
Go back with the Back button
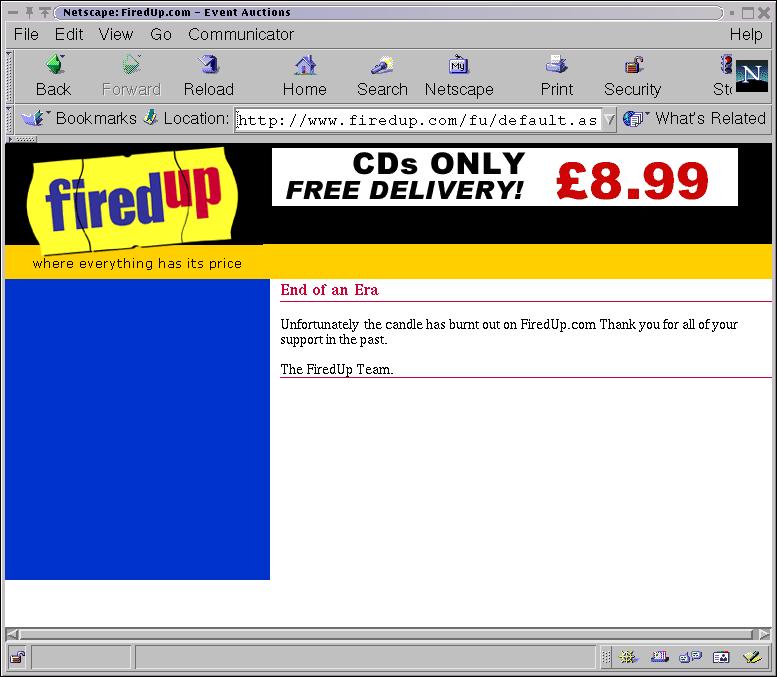[54, 76]
